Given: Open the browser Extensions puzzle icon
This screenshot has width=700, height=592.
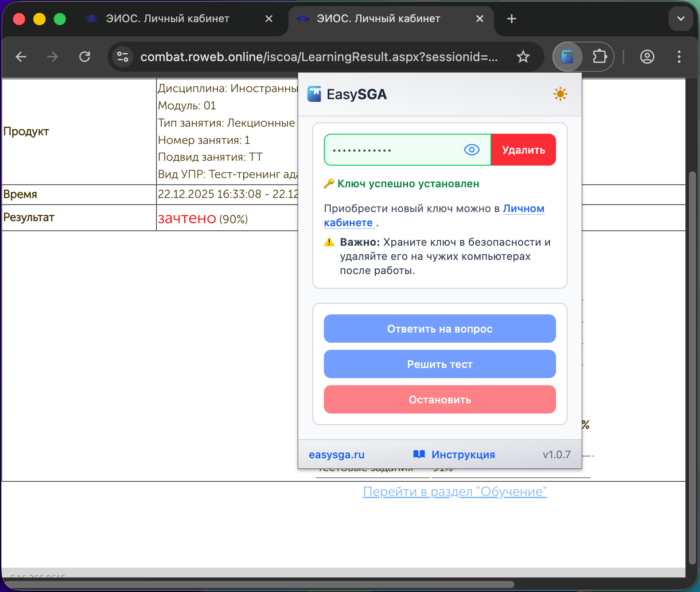Looking at the screenshot, I should (599, 57).
